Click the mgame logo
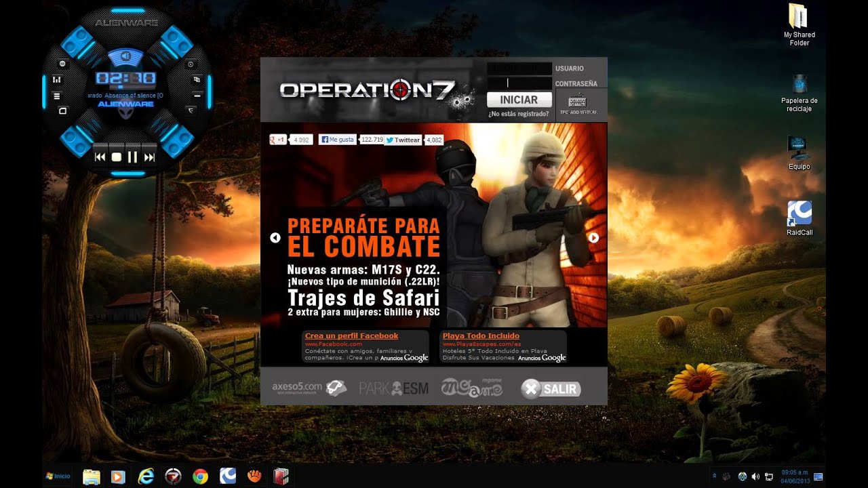The image size is (868, 488). tap(472, 387)
